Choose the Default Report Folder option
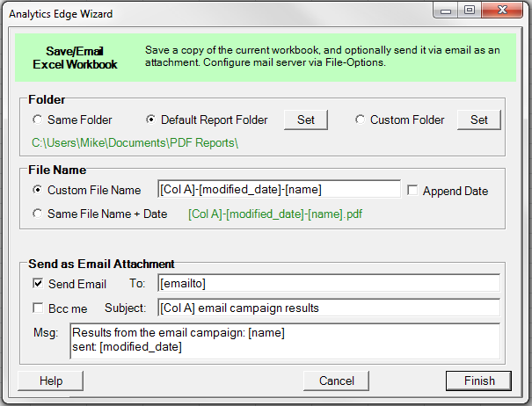The height and width of the screenshot is (406, 532). [151, 120]
